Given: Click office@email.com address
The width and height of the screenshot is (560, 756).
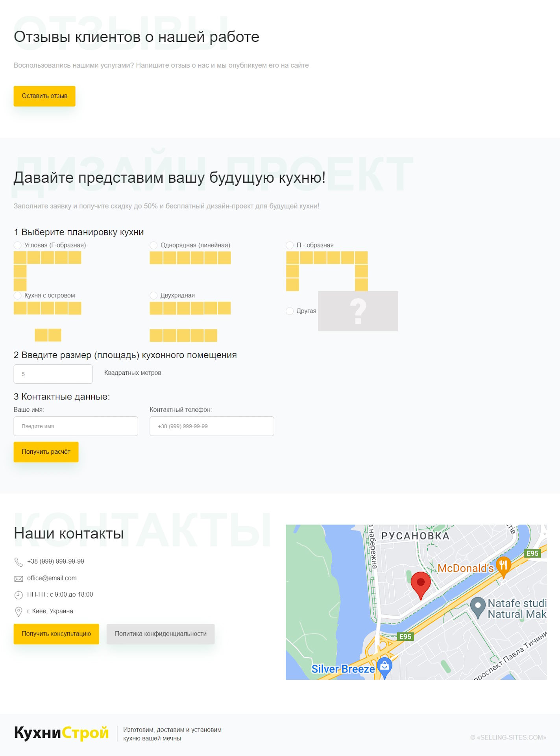Looking at the screenshot, I should tap(52, 578).
